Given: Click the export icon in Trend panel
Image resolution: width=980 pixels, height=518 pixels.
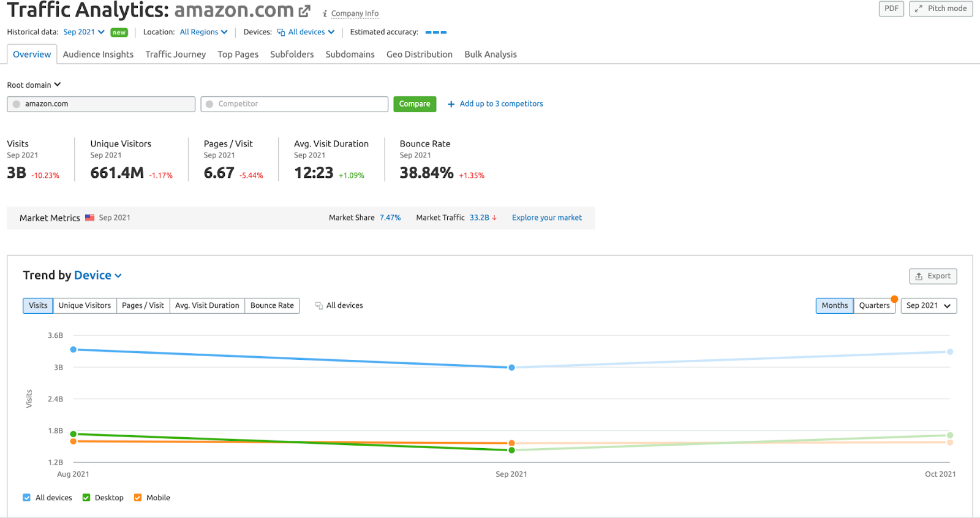Looking at the screenshot, I should click(919, 276).
